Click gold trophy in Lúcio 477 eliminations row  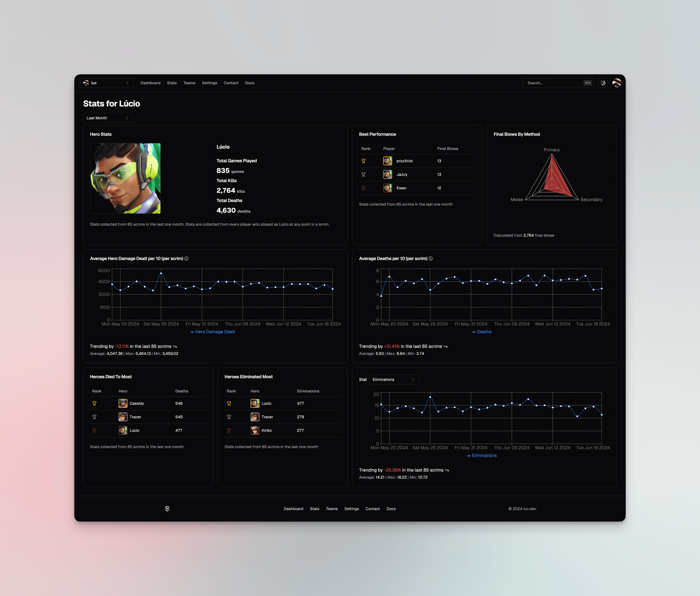[229, 403]
